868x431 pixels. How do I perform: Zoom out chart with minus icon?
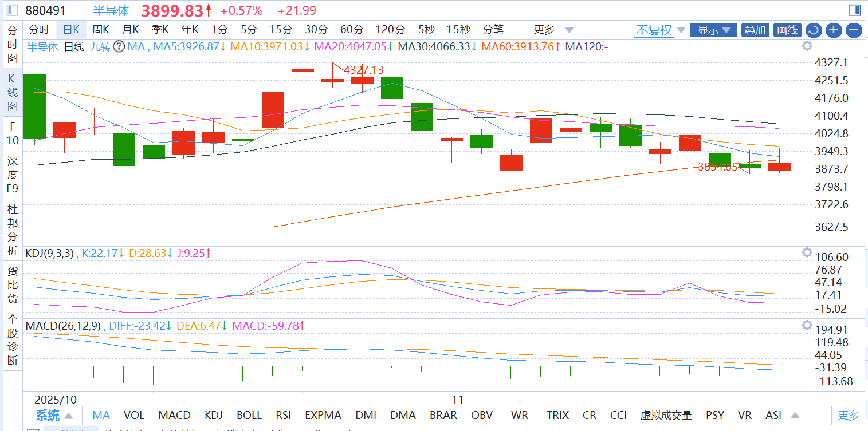pos(854,30)
